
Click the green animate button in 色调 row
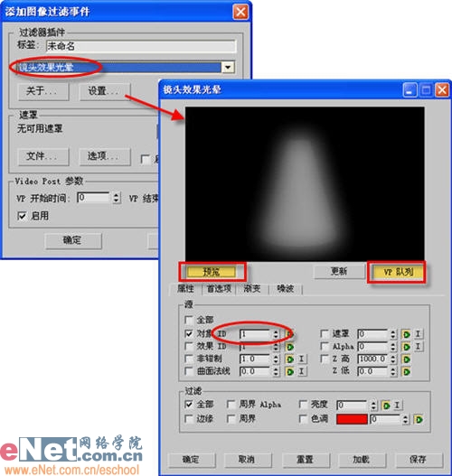419,419
